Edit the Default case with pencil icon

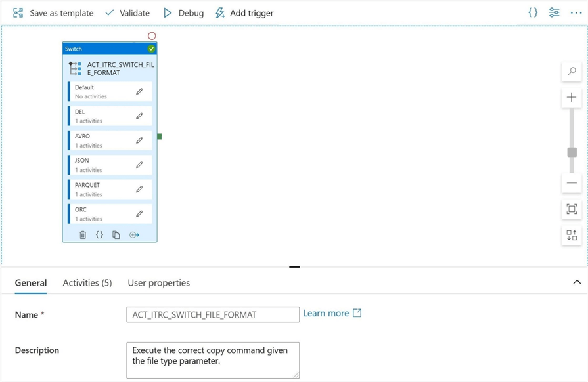(138, 91)
